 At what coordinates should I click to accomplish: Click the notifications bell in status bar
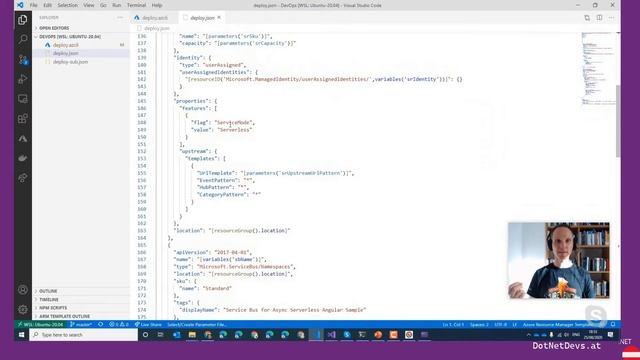(x=613, y=324)
